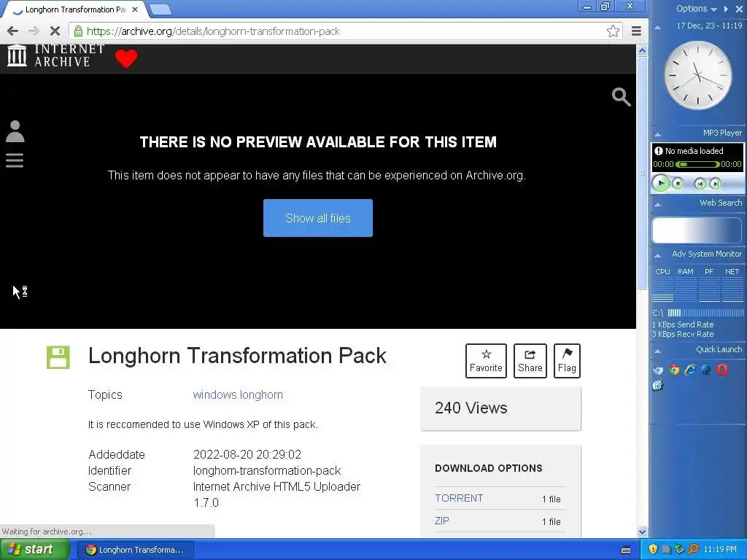Click the 'No media loaded' status text
This screenshot has height=560, width=747.
click(x=694, y=151)
